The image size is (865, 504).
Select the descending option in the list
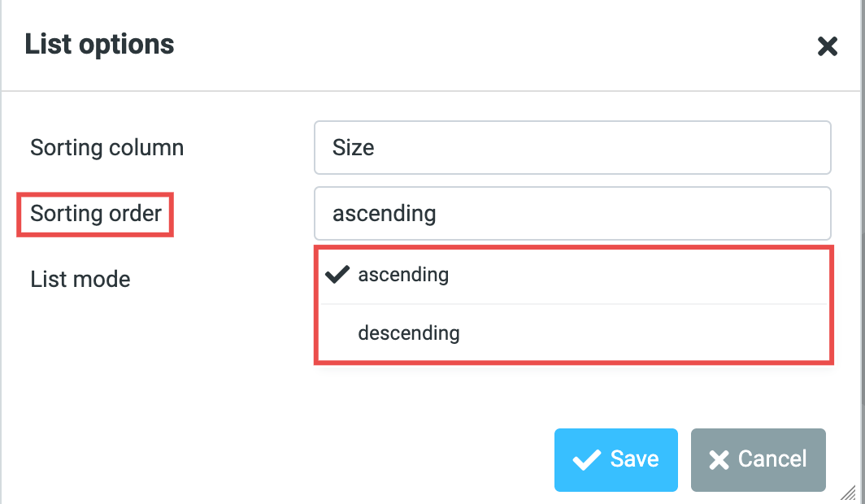(409, 332)
